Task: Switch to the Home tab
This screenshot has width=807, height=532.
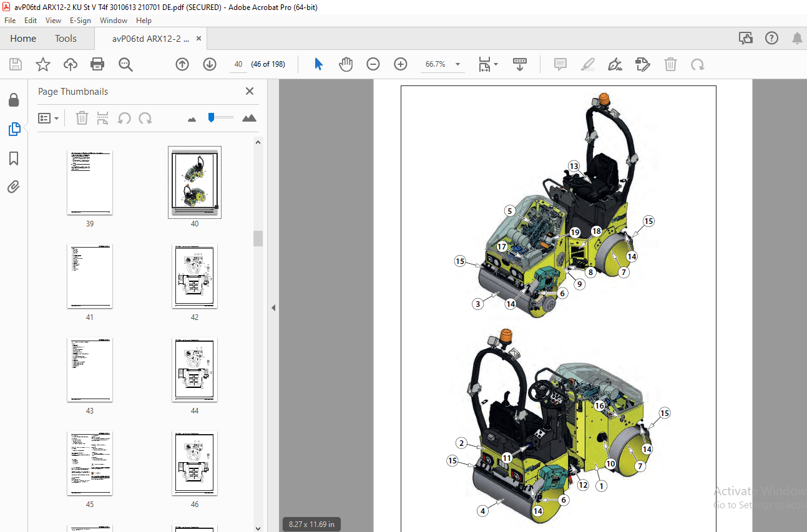Action: (23, 38)
